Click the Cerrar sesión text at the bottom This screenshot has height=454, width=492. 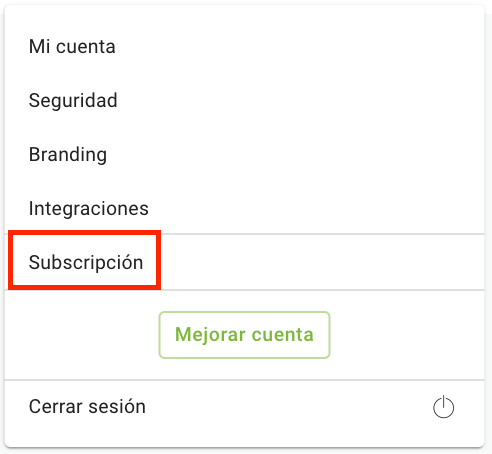[x=87, y=407]
